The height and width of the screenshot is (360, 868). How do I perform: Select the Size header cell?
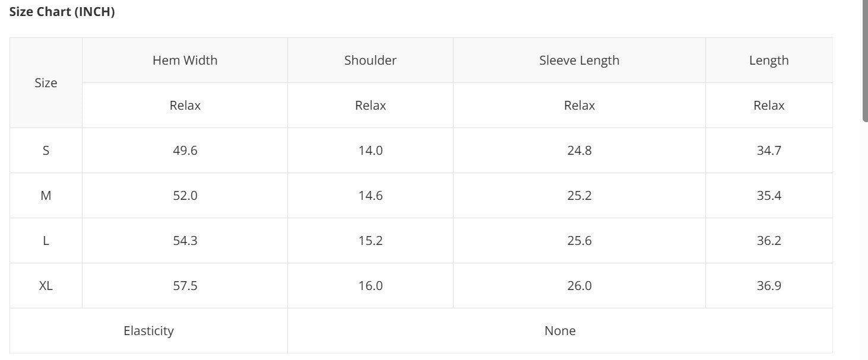pos(46,83)
